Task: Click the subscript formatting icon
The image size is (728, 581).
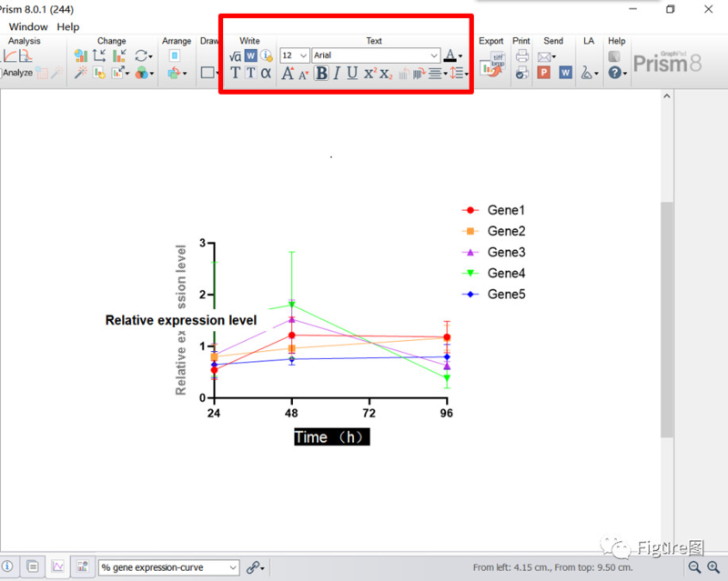Action: coord(385,74)
